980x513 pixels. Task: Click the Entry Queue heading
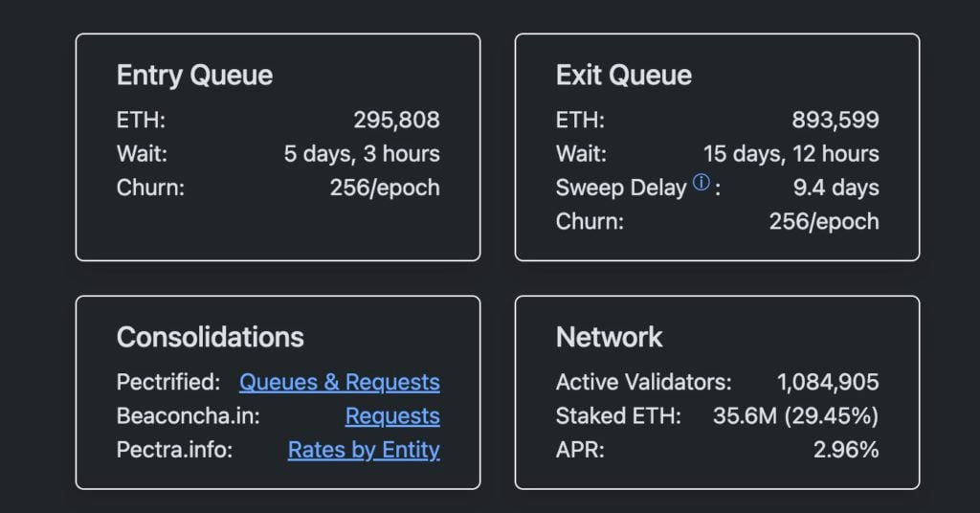pyautogui.click(x=194, y=75)
